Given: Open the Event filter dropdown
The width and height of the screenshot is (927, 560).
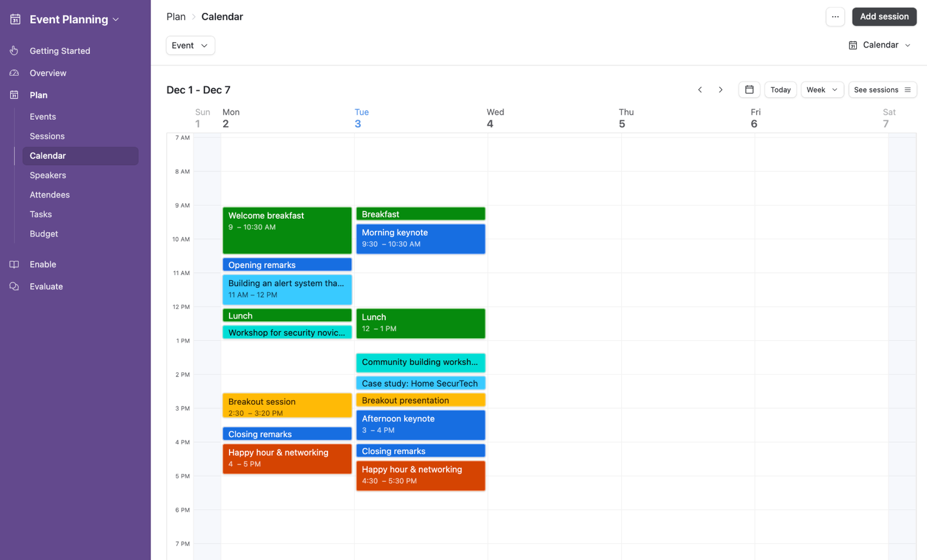Looking at the screenshot, I should [190, 45].
